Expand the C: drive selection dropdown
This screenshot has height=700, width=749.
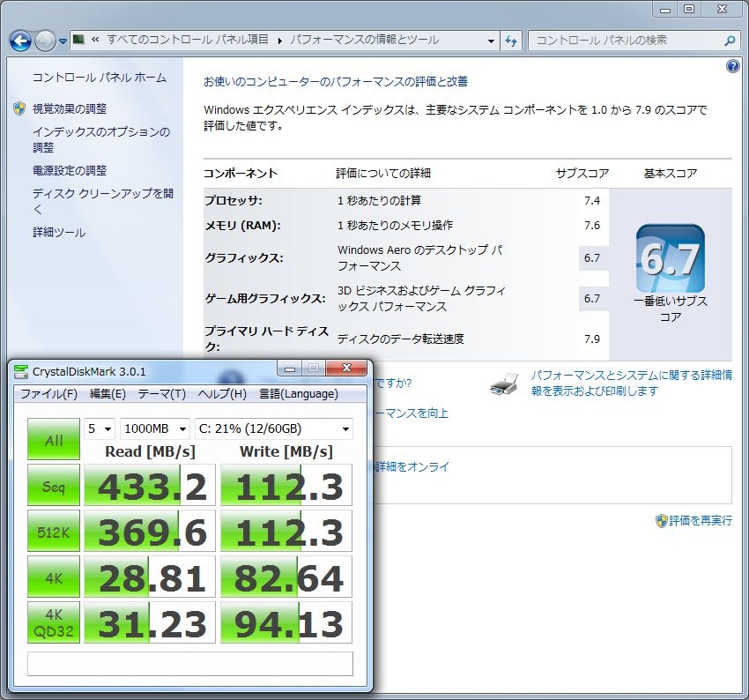(273, 428)
